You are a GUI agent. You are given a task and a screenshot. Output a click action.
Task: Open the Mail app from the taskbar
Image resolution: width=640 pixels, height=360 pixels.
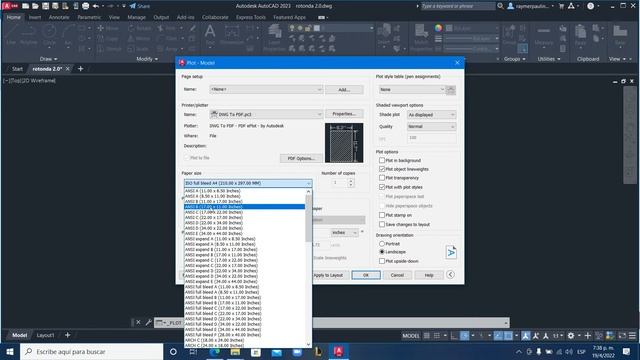coord(276,352)
